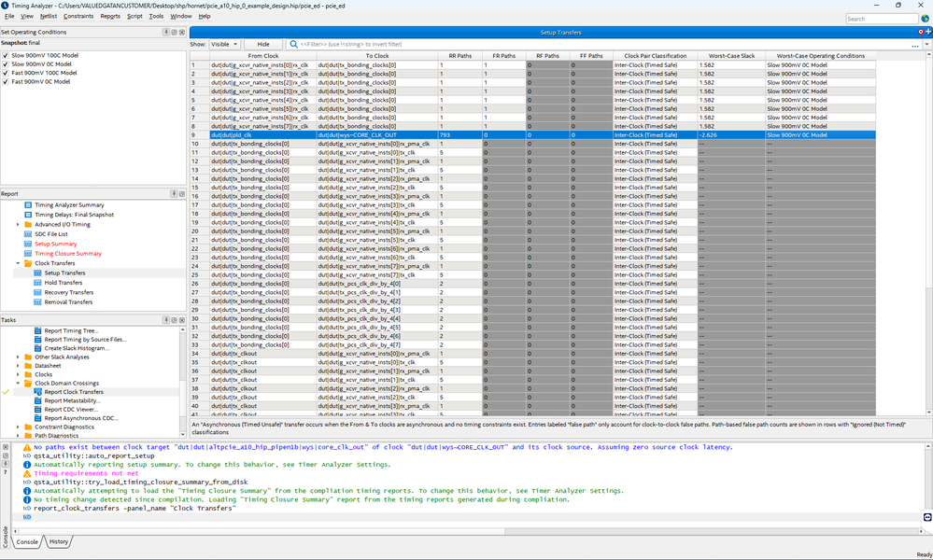Click the Report Clock Transfers task icon

tap(38, 392)
